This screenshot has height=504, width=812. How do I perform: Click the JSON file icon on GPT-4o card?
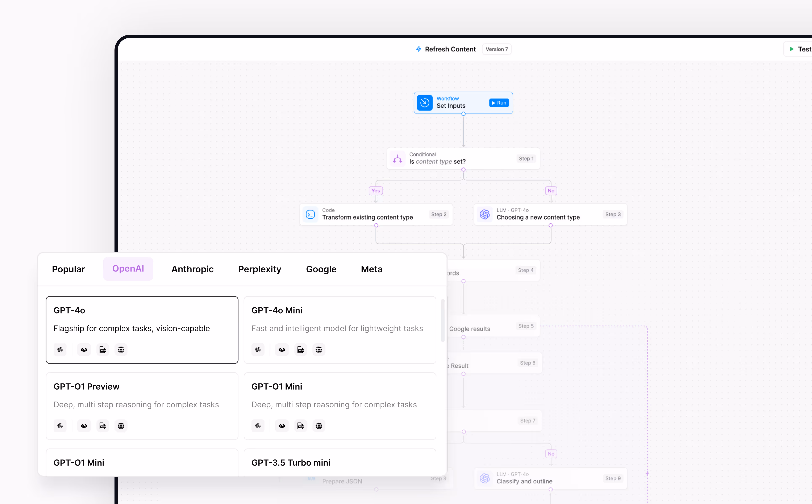pos(103,350)
